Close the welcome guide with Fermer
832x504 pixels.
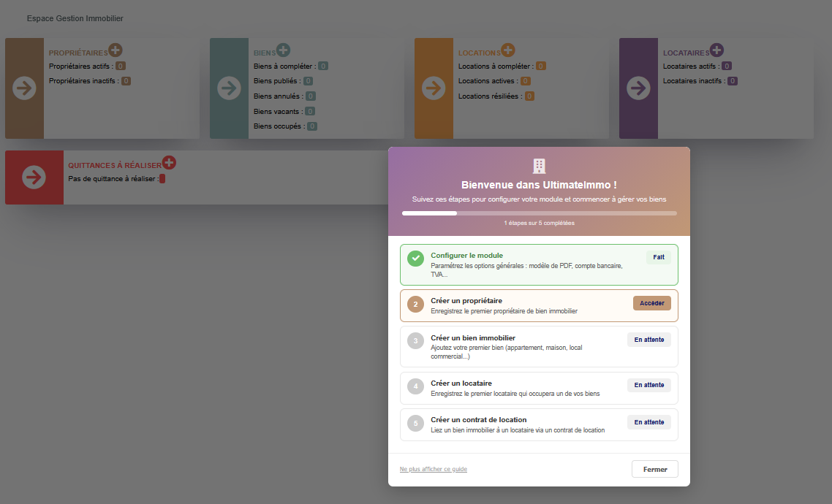tap(655, 469)
